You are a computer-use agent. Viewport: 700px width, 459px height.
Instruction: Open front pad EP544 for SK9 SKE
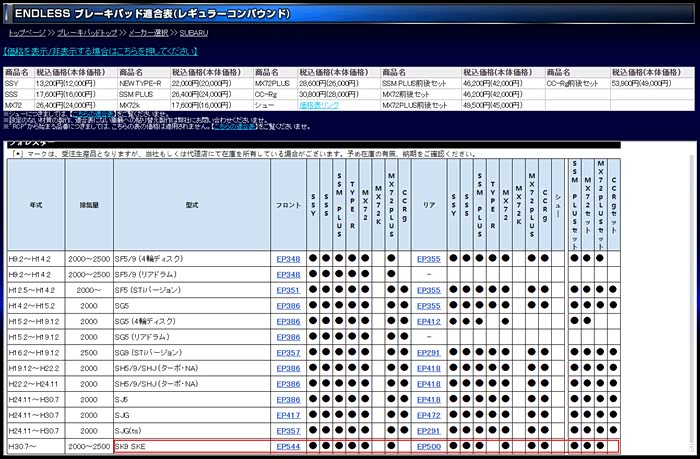pyautogui.click(x=288, y=446)
